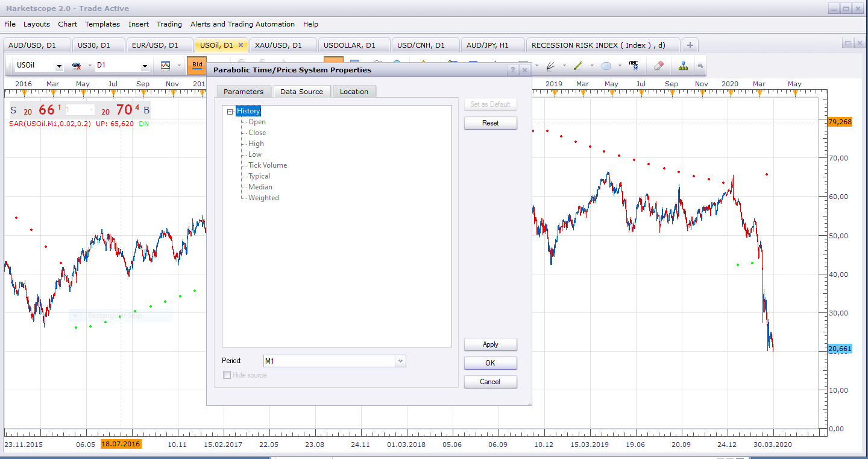
Task: Open the Alerts and Trading Automation menu
Action: (x=242, y=24)
